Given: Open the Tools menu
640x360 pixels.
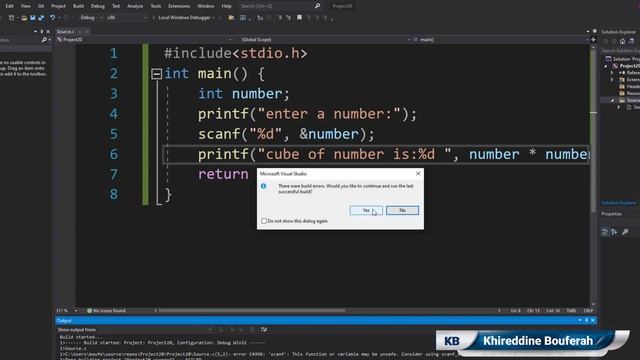Looking at the screenshot, I should [156, 6].
